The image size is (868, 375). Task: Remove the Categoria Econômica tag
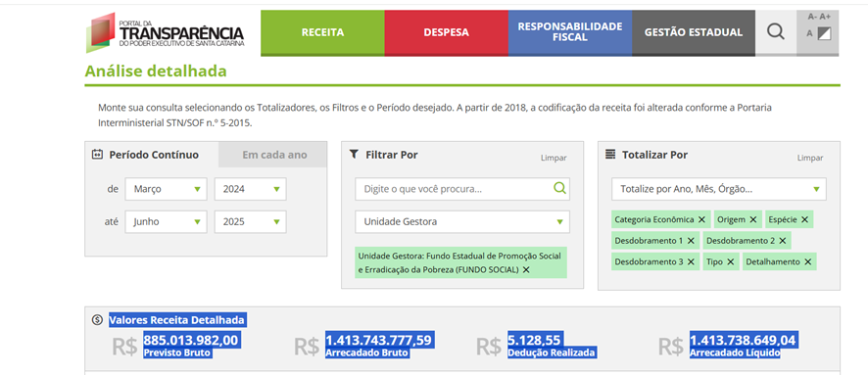click(x=701, y=219)
